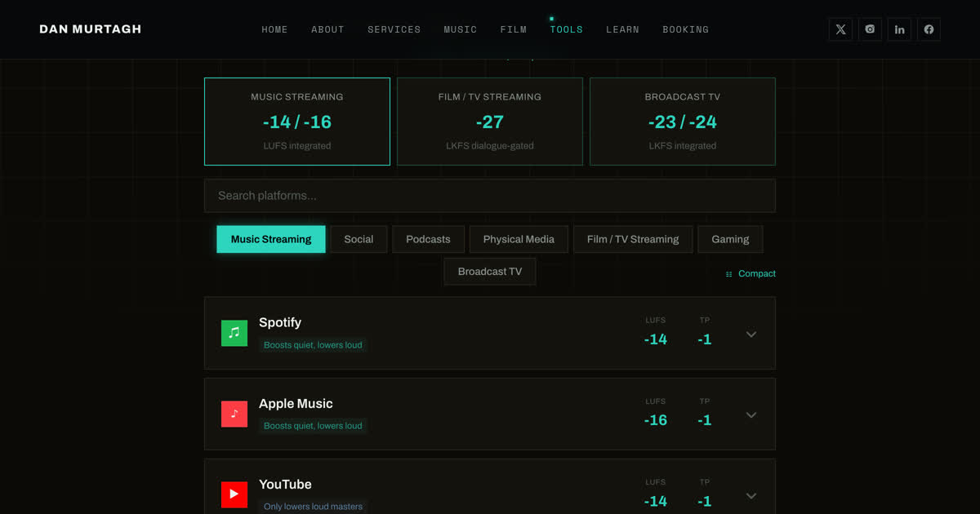Viewport: 980px width, 514px height.
Task: Open the Film nav item
Action: 514,29
